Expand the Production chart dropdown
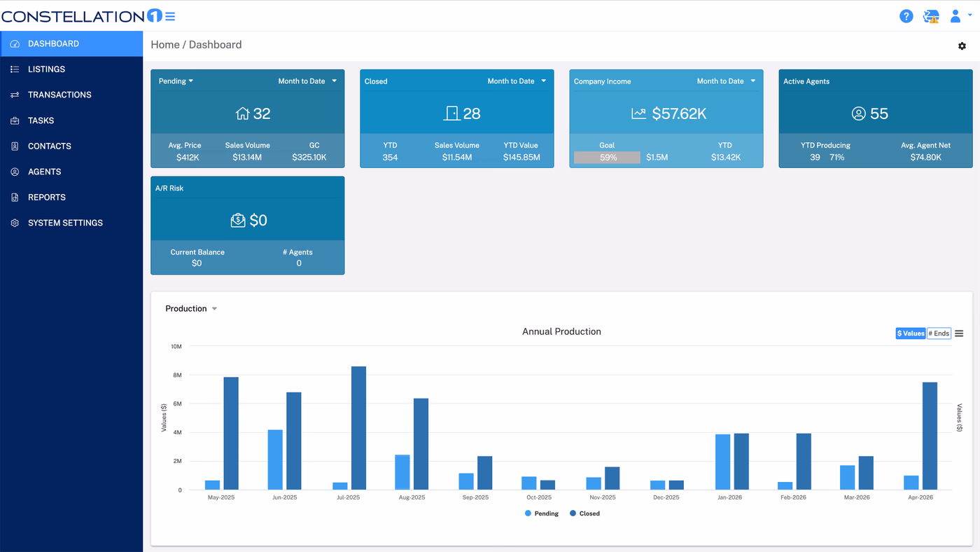 click(x=191, y=309)
